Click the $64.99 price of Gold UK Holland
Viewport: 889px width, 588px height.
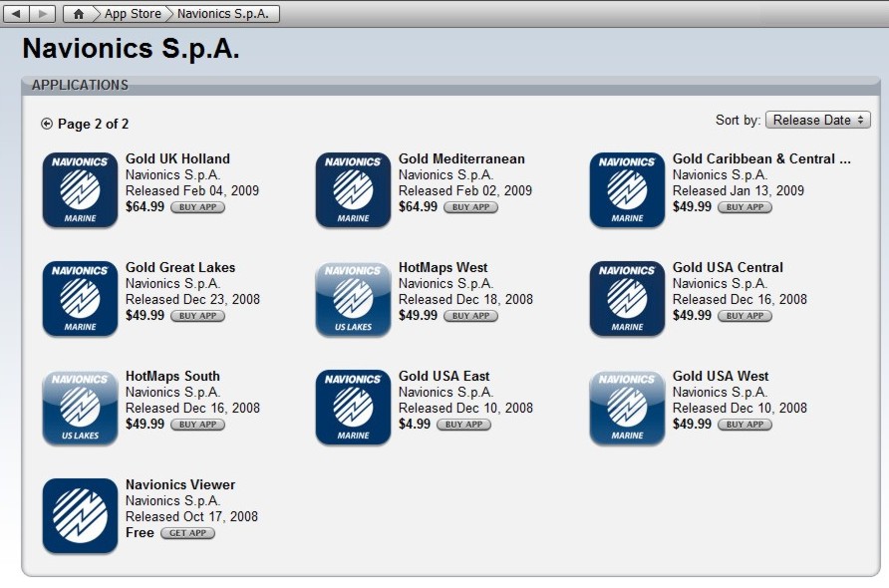click(x=145, y=207)
